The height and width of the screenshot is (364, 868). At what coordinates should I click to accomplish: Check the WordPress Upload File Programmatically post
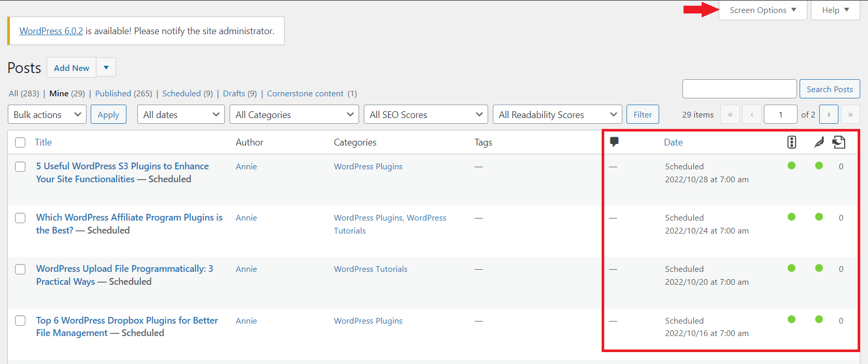click(20, 269)
